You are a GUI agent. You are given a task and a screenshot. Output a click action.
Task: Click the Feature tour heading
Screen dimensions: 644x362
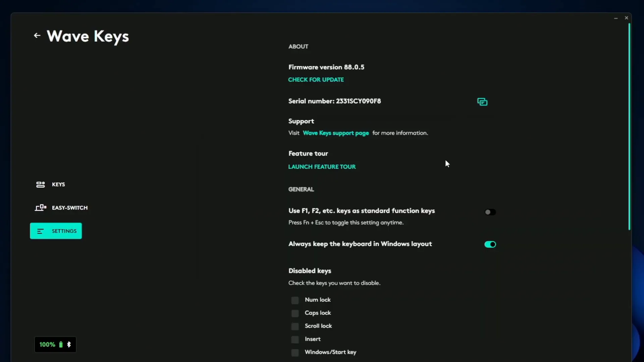pos(308,154)
